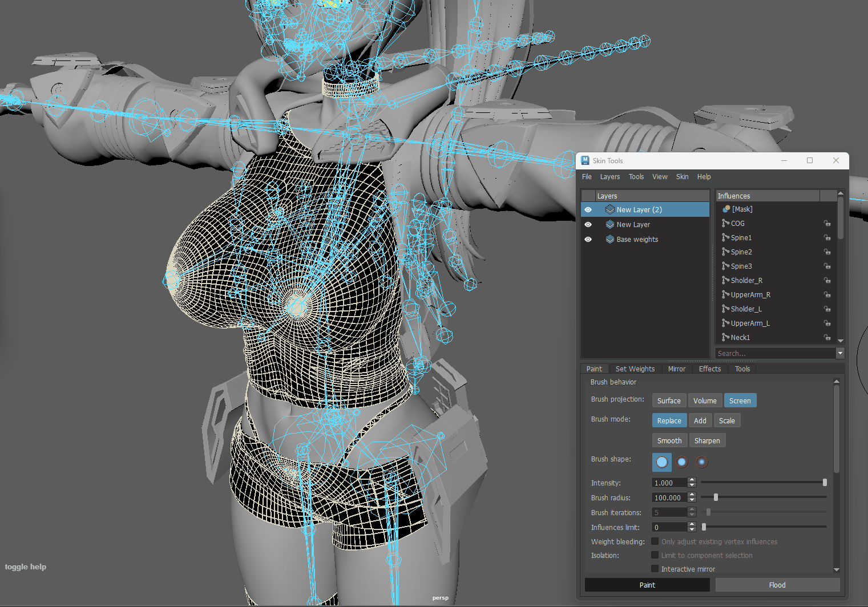868x607 pixels.
Task: Adjust the Brush radius slider handle
Action: (x=716, y=497)
